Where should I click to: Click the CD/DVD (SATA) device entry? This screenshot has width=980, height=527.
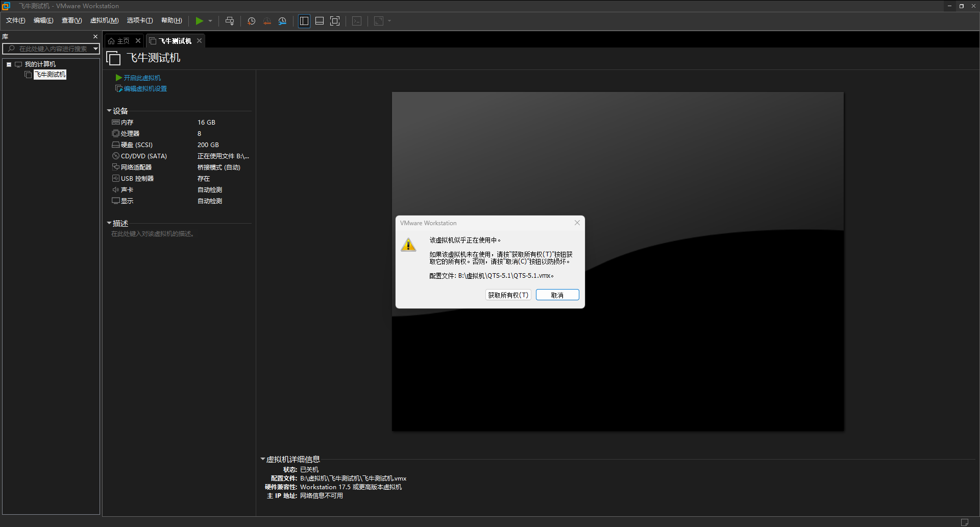(143, 156)
